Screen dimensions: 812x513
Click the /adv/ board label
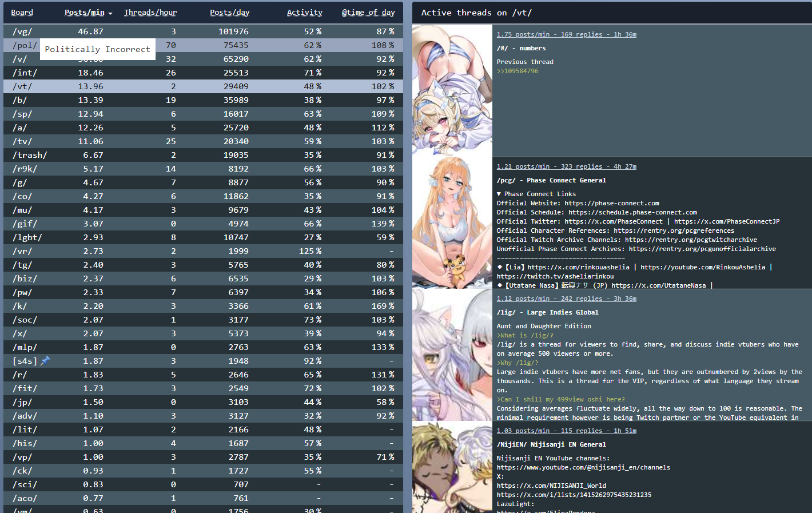(25, 416)
